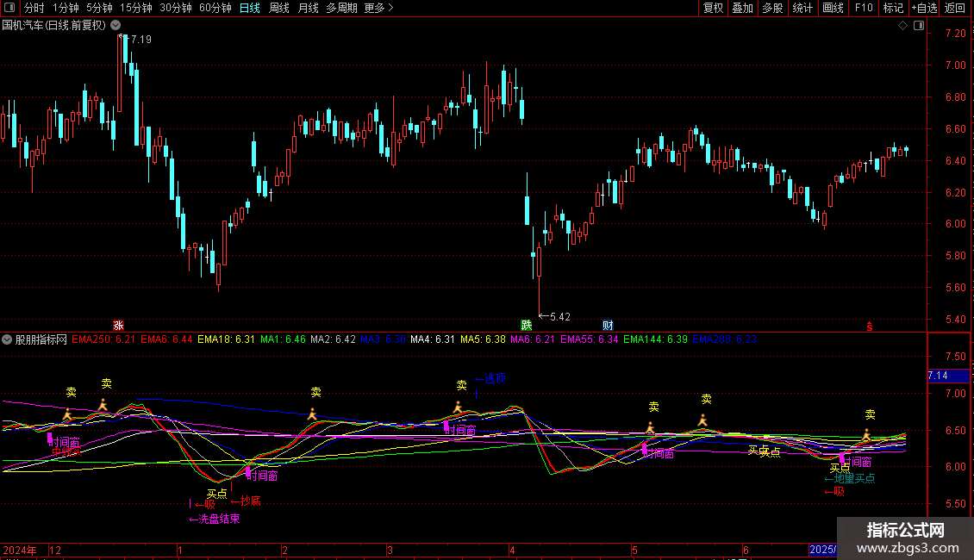
Task: Switch to 分时 intraday view
Action: [x=34, y=8]
